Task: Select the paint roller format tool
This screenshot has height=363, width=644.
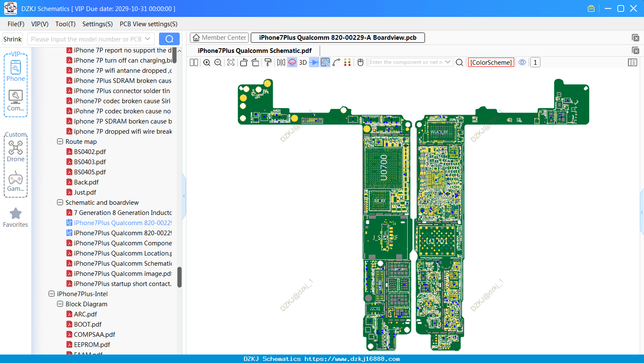Action: coord(268,62)
